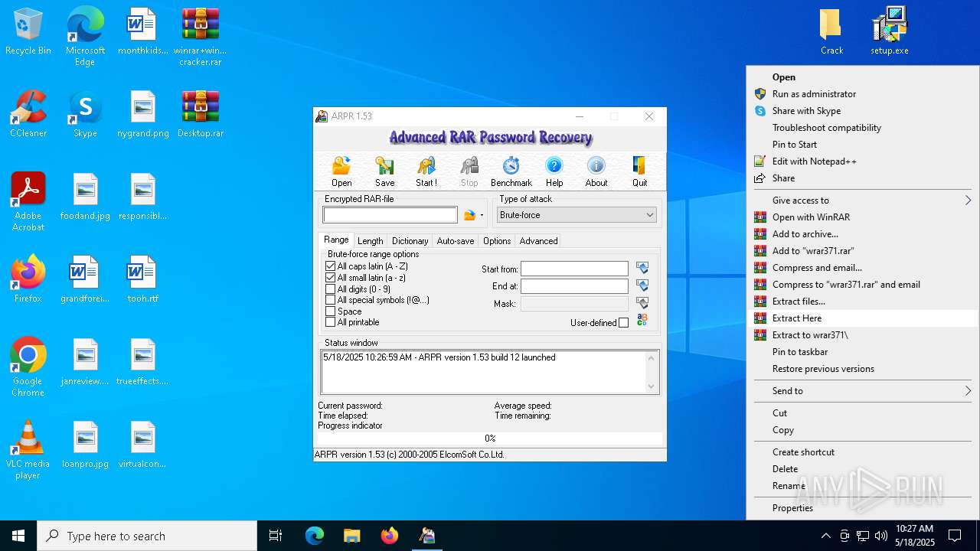Select Edit with Notepad++ entry
Image resolution: width=980 pixels, height=551 pixels.
(863, 161)
